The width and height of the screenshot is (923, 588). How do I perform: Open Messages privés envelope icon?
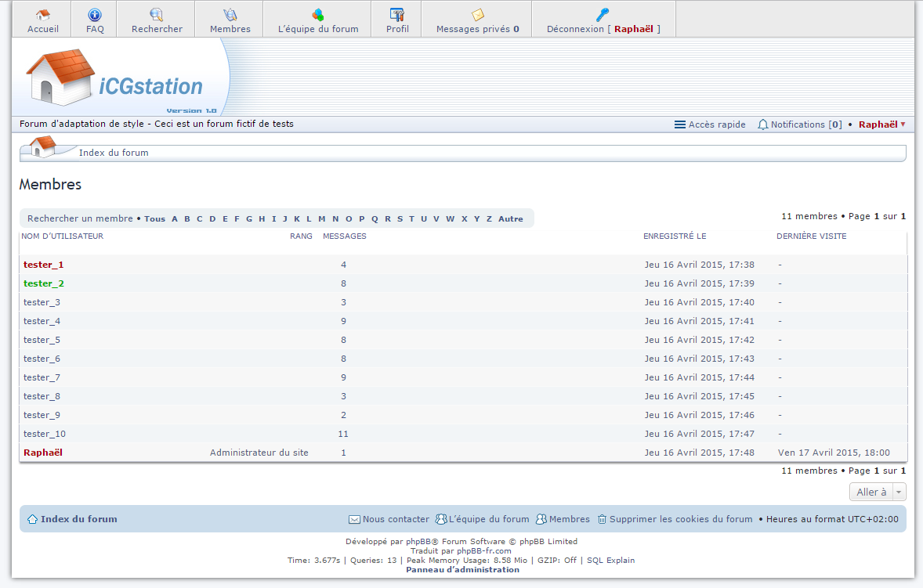click(477, 15)
